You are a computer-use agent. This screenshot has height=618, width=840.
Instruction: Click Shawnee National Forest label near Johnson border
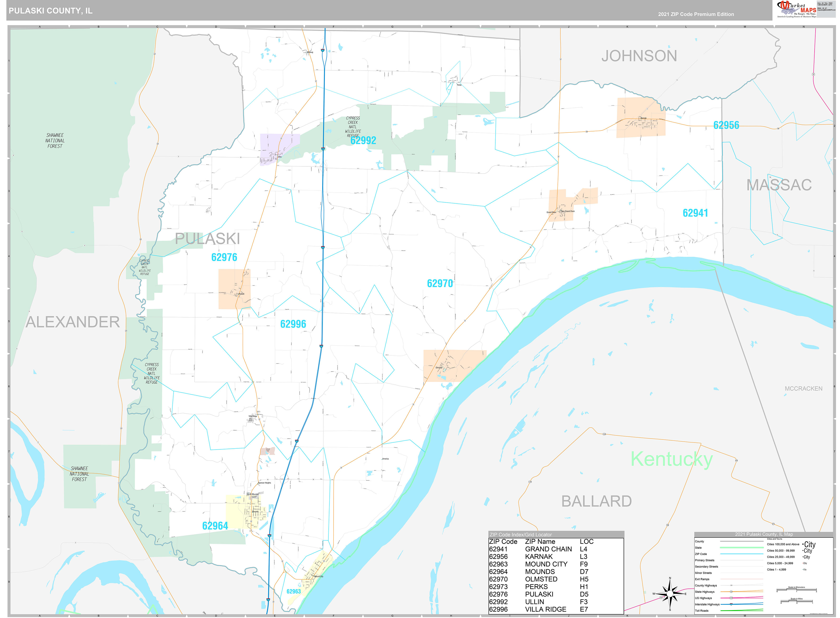pos(55,141)
